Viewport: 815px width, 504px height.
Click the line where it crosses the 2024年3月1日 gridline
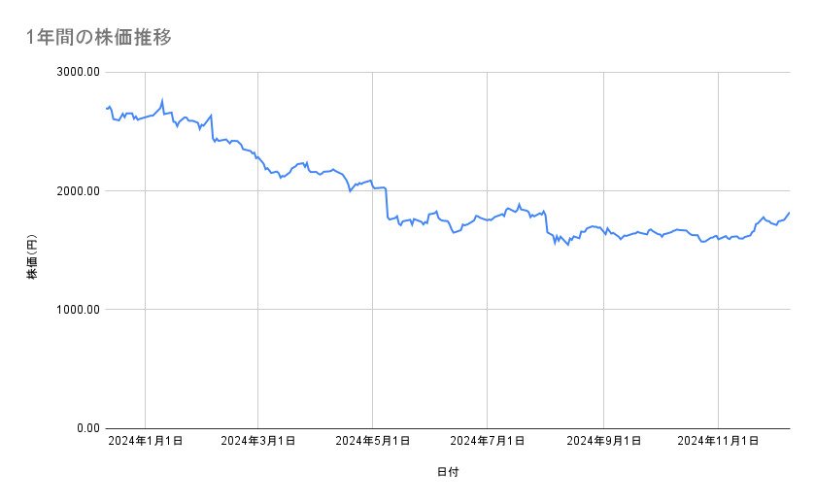[258, 156]
